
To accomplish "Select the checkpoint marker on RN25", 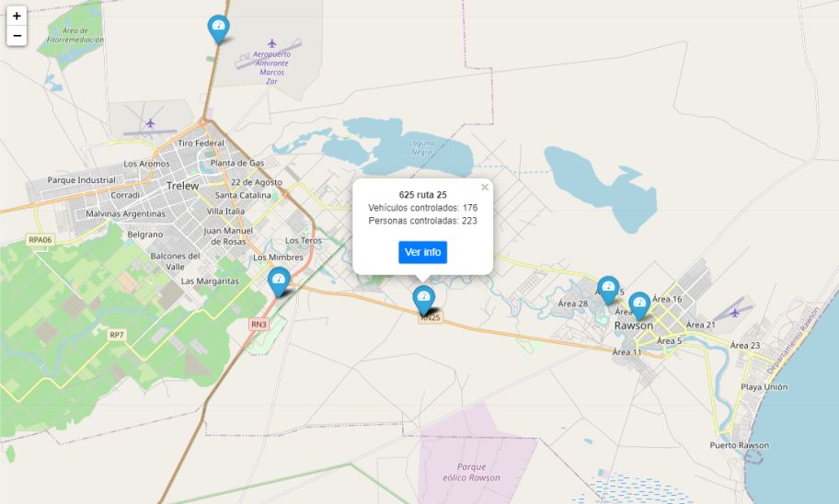I will pyautogui.click(x=423, y=298).
